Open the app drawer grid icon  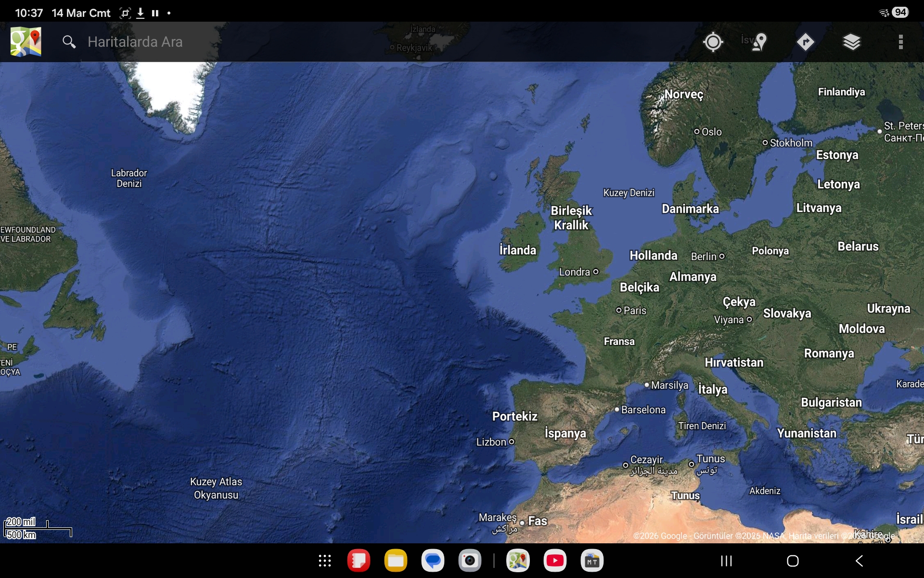click(x=325, y=561)
